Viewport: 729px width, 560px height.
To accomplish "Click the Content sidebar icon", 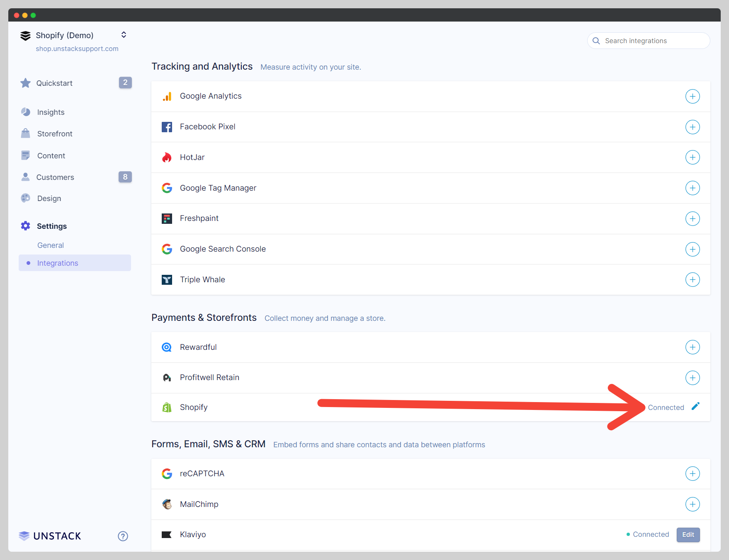I will pyautogui.click(x=25, y=155).
